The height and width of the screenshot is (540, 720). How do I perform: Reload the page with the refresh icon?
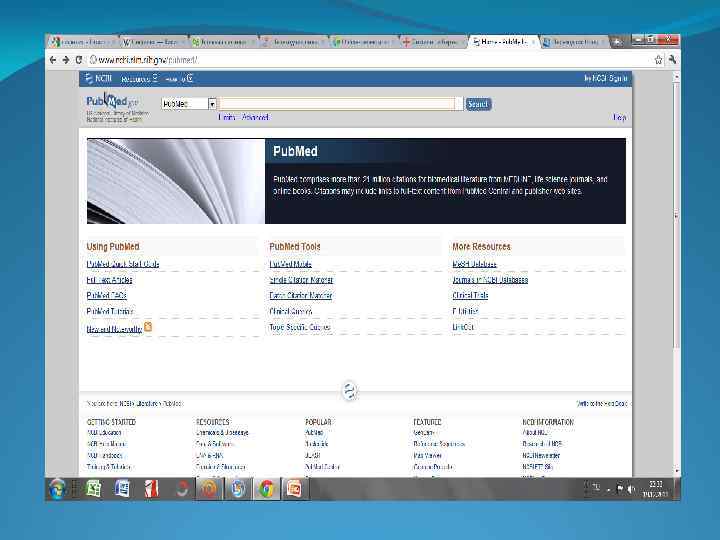pyautogui.click(x=79, y=60)
